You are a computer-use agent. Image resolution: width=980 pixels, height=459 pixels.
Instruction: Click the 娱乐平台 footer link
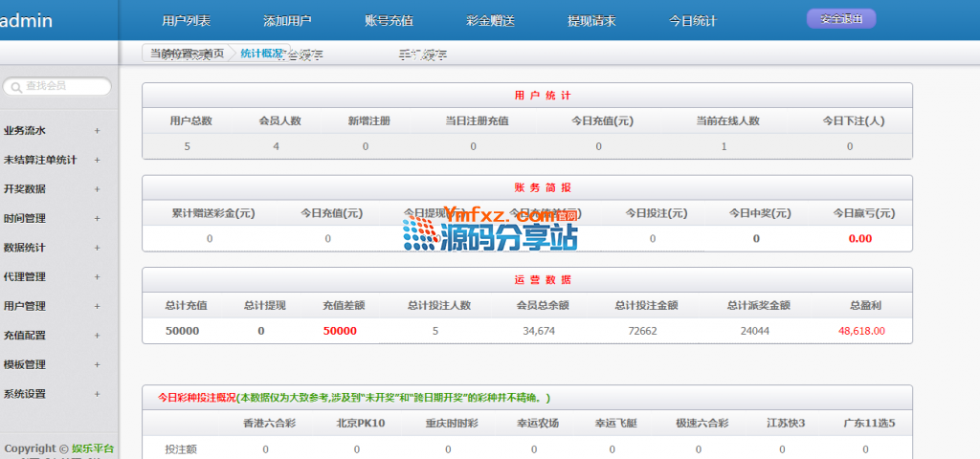tap(93, 448)
